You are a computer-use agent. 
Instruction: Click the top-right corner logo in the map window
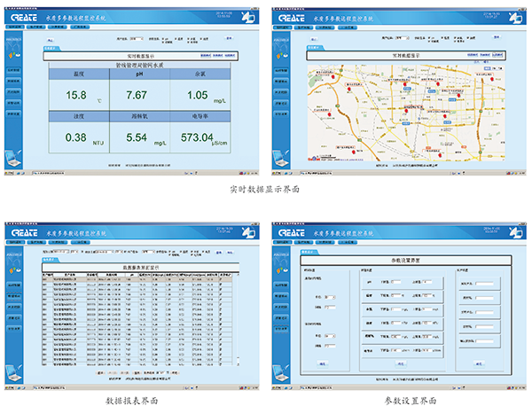point(512,16)
